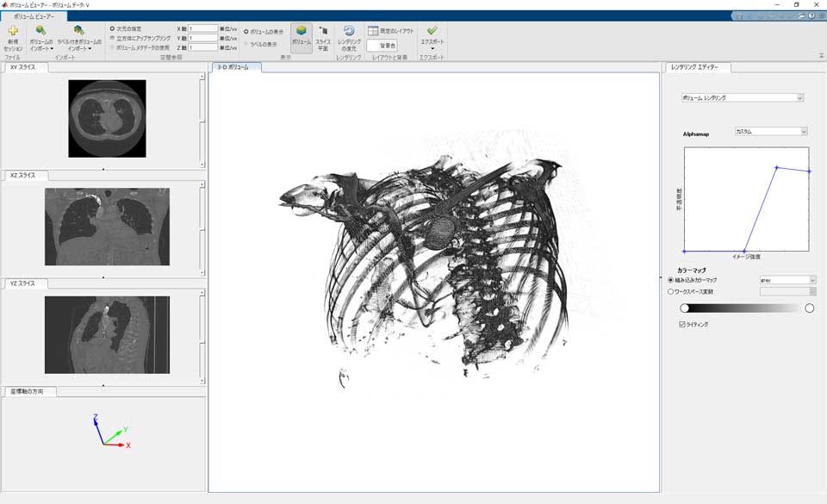Select the レンダリング エディター tab
This screenshot has width=827, height=504.
696,67
